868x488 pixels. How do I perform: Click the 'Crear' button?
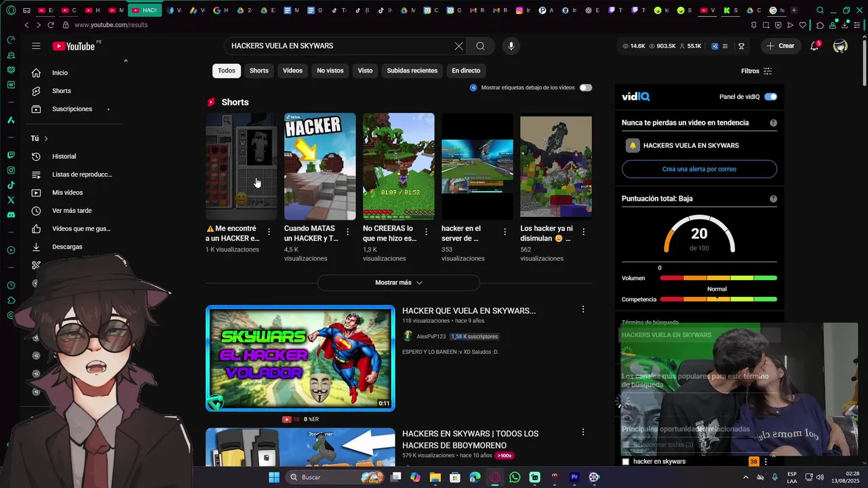(781, 46)
